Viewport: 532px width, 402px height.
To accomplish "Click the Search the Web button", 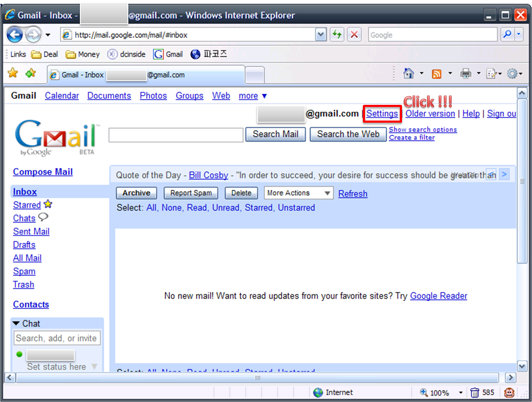I will [x=348, y=134].
